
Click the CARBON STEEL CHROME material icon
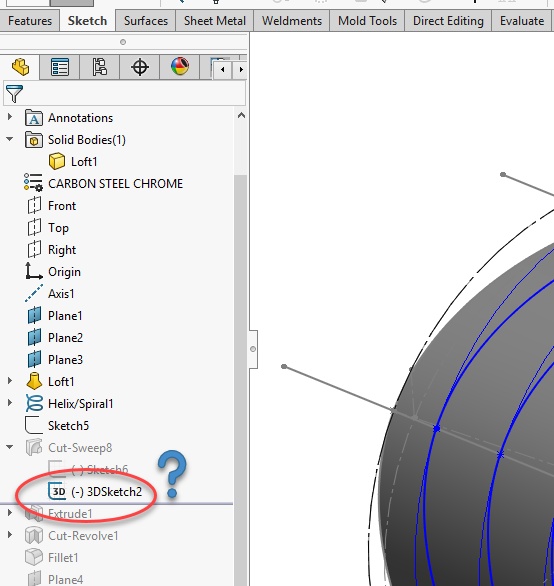point(33,183)
